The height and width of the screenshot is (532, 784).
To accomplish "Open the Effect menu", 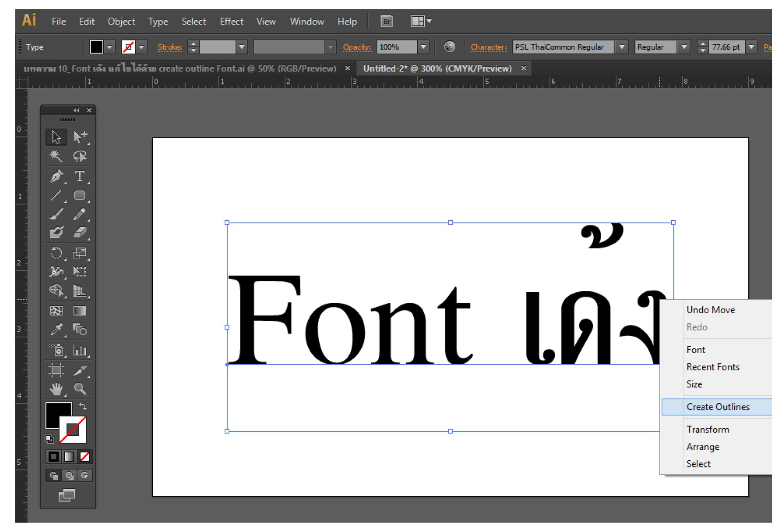I will click(231, 21).
